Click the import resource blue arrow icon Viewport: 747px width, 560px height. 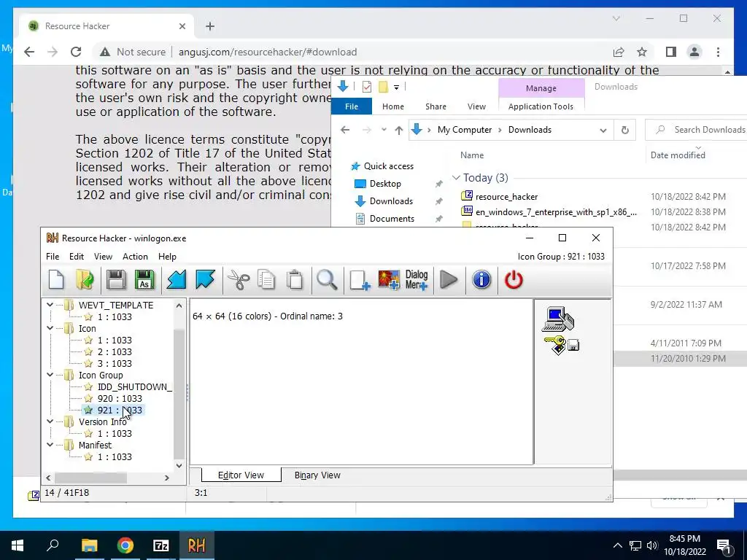click(x=177, y=280)
